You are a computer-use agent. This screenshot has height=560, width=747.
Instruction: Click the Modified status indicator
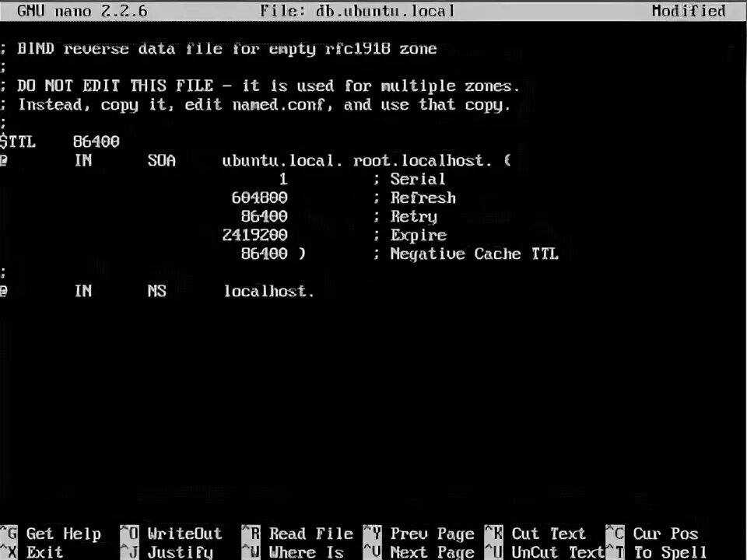689,10
